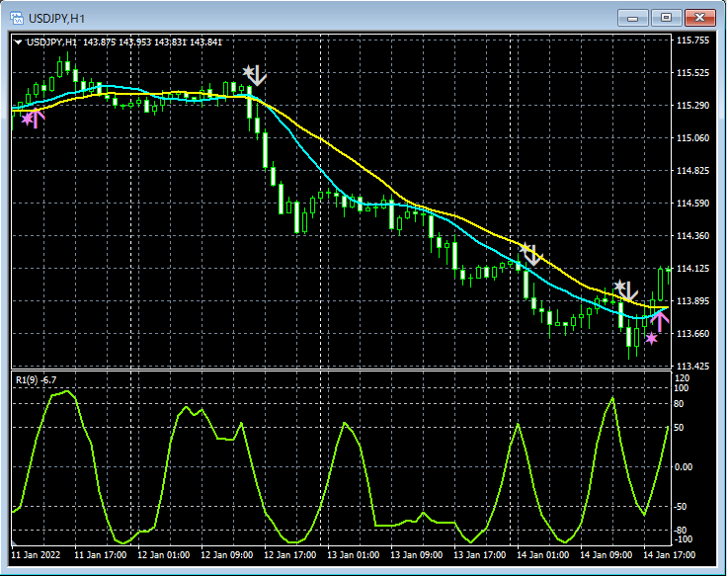
Task: Click the 13 Jan 17:00 time label
Action: pyautogui.click(x=479, y=555)
